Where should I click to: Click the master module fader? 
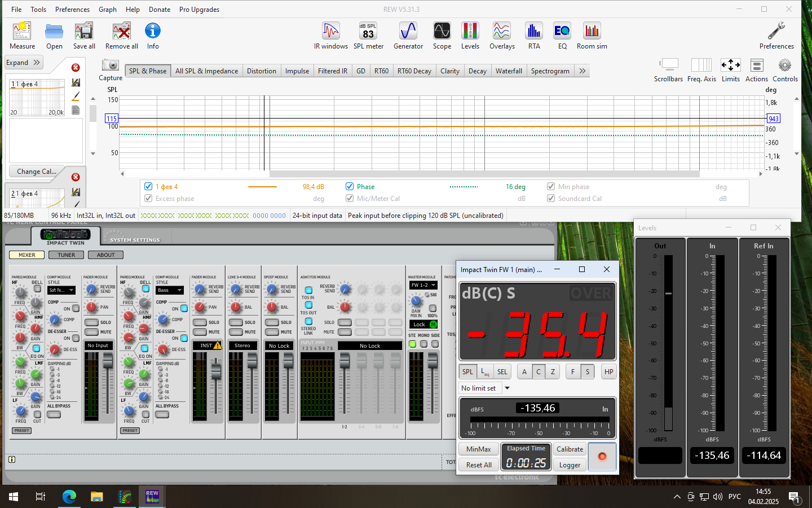coord(433,361)
